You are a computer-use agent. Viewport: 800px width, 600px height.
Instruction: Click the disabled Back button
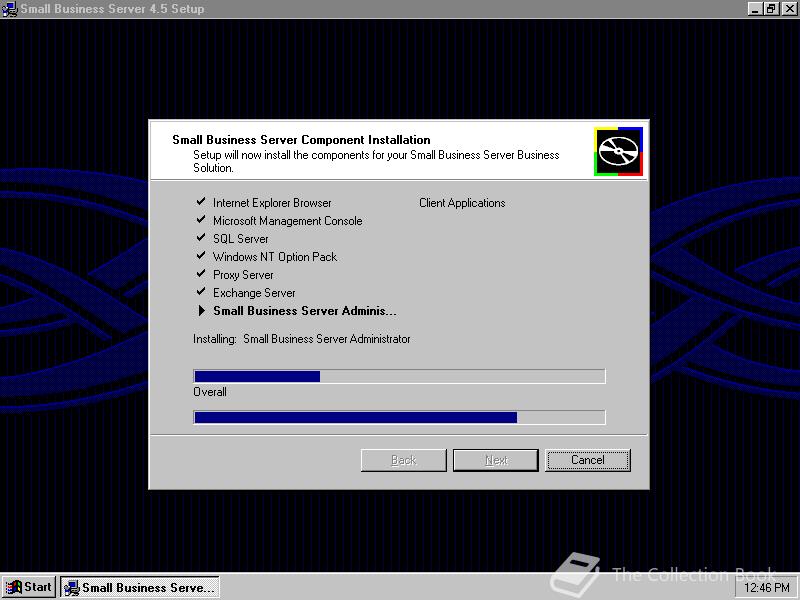403,459
